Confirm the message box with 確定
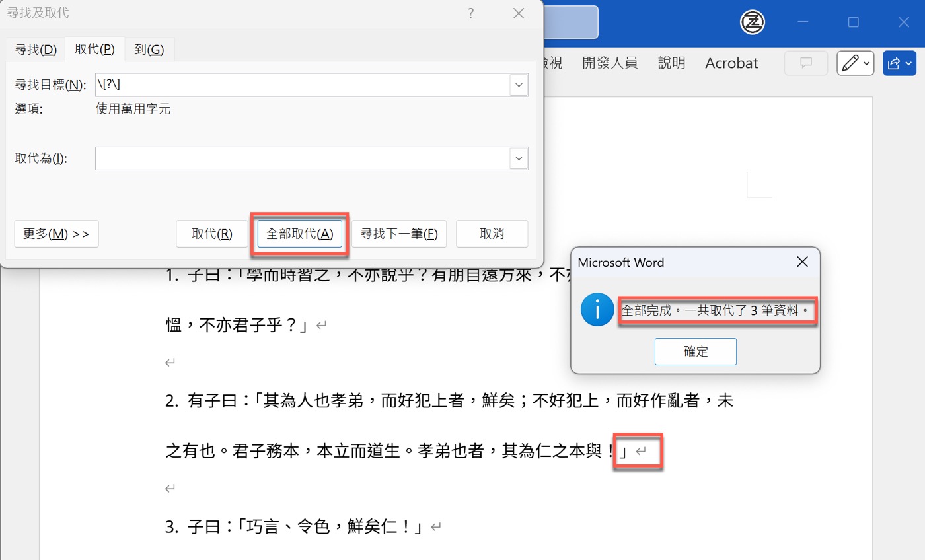This screenshot has width=925, height=560. coord(695,351)
